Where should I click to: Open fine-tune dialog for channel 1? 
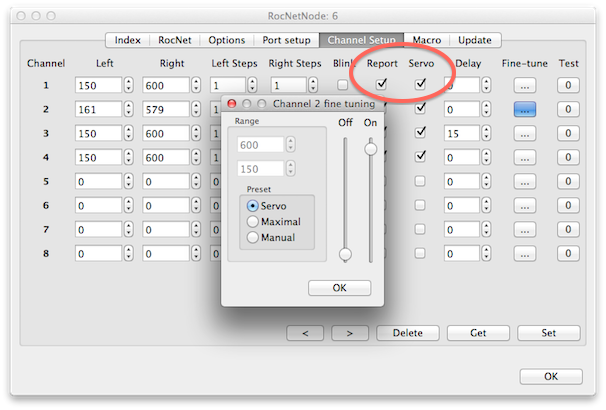[x=525, y=86]
